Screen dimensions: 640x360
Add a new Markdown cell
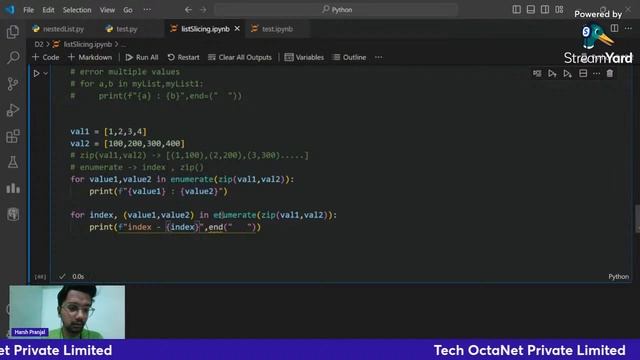click(x=90, y=58)
